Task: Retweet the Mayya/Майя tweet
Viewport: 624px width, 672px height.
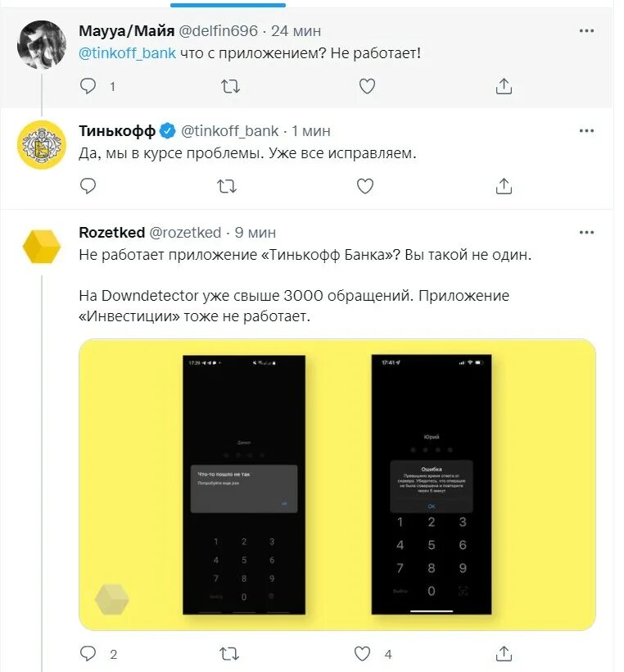Action: point(230,87)
